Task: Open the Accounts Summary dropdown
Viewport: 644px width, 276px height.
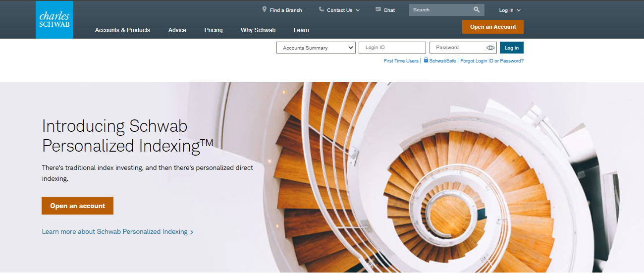Action: (316, 48)
